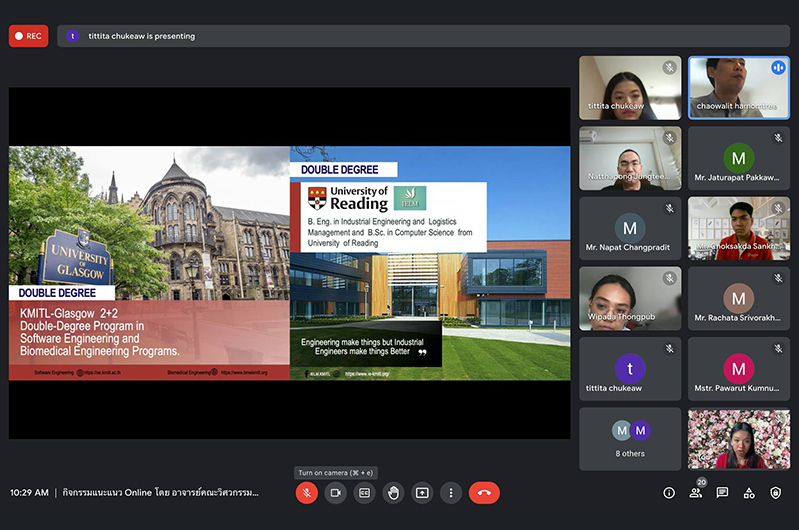Select tittita chukeaw video tile

click(x=630, y=88)
